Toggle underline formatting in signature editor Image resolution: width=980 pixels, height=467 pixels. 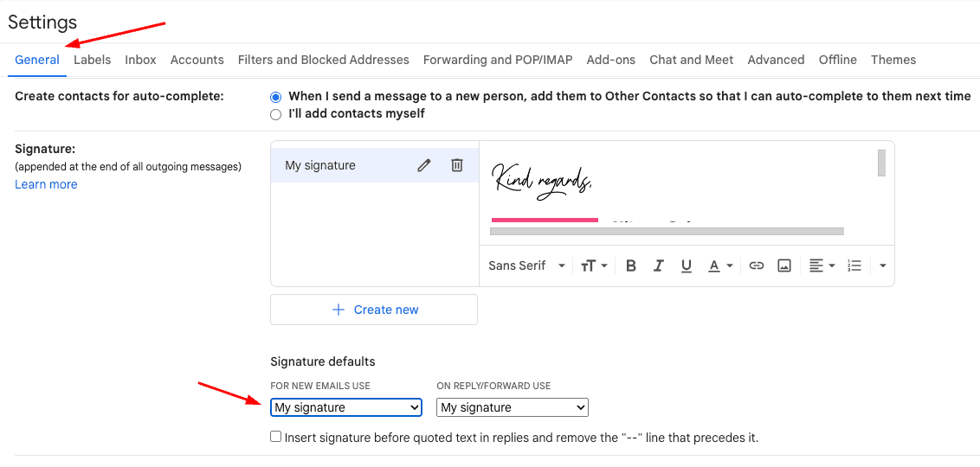pos(687,265)
